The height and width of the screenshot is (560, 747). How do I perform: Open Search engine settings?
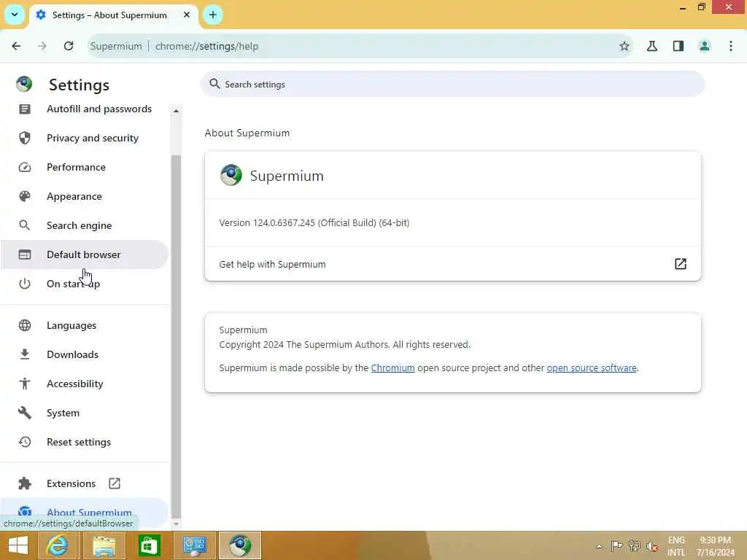pyautogui.click(x=85, y=225)
